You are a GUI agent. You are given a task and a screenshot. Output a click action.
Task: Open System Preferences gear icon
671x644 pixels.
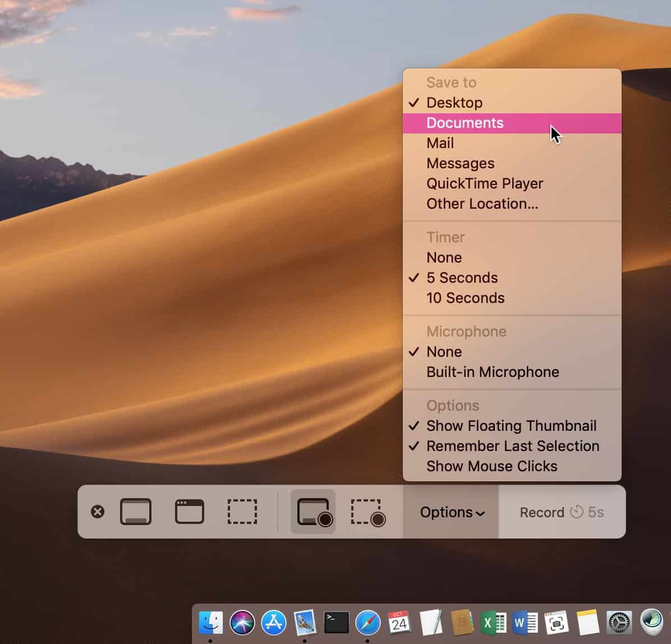(x=619, y=622)
